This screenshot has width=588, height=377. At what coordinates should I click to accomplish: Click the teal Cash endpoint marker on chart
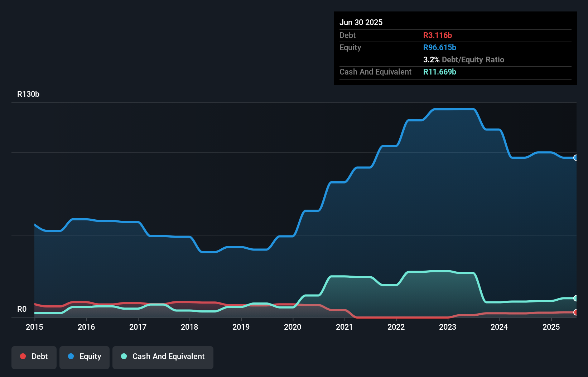(575, 298)
